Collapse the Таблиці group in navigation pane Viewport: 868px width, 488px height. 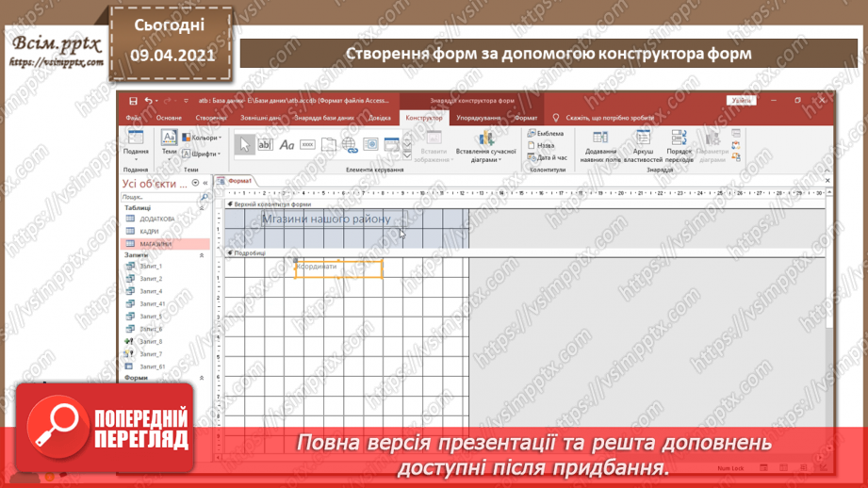tap(202, 208)
